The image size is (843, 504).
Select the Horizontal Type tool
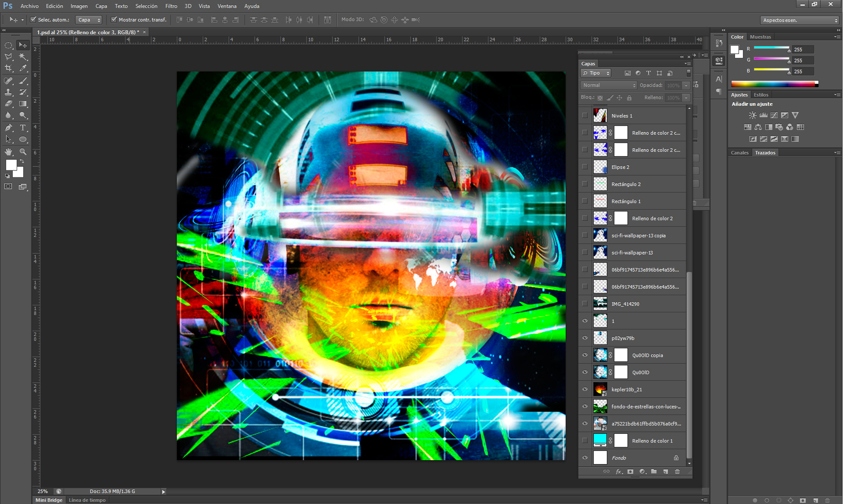click(23, 128)
